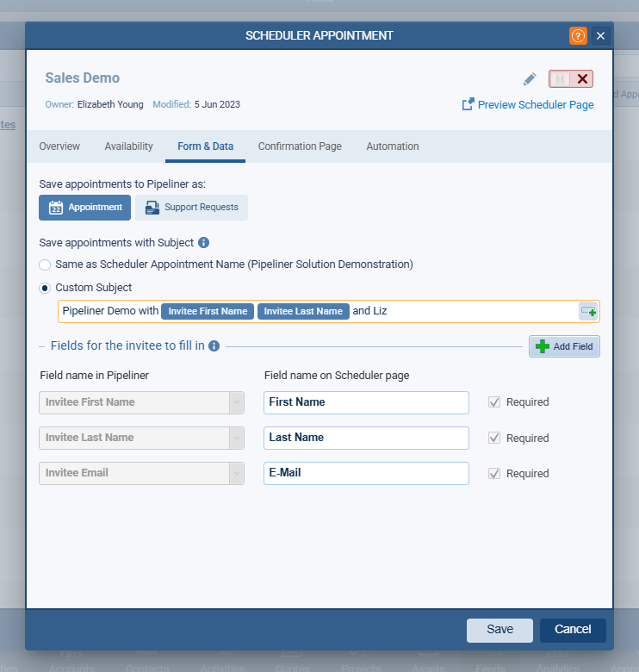Select Support Requests save type

(192, 208)
